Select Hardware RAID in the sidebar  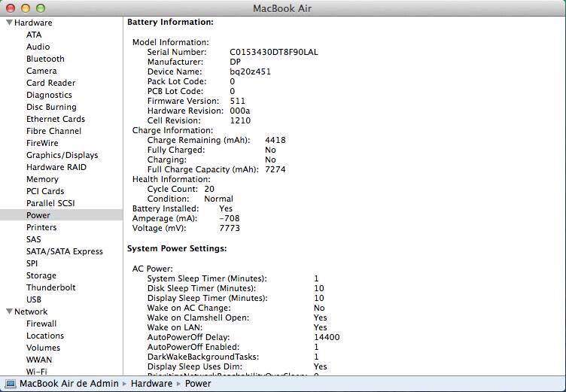click(56, 167)
